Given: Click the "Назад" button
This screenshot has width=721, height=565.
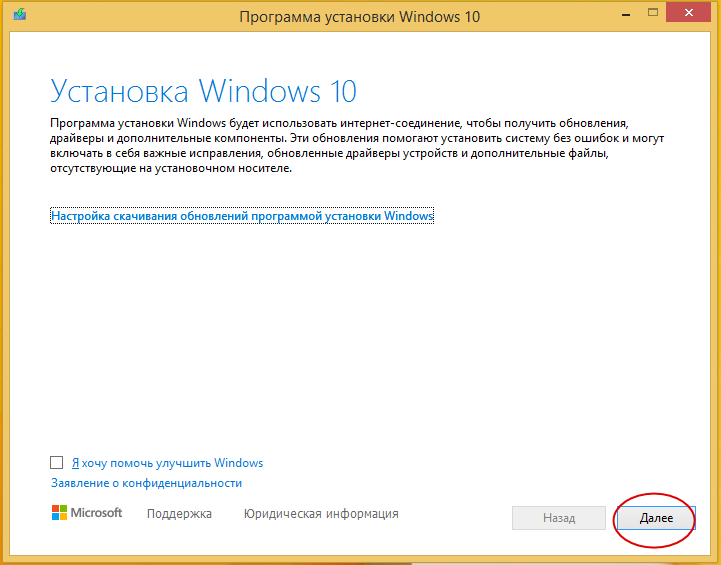Looking at the screenshot, I should pos(559,518).
